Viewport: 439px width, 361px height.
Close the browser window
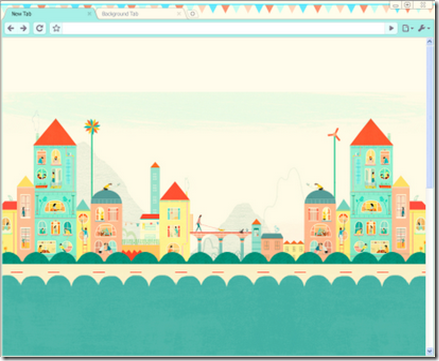click(x=423, y=5)
